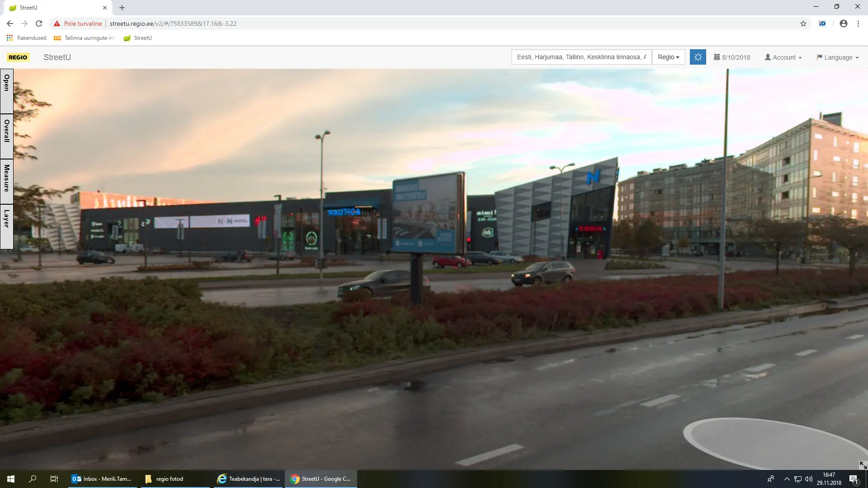Click the fullscreen expand arrows icon

863,465
